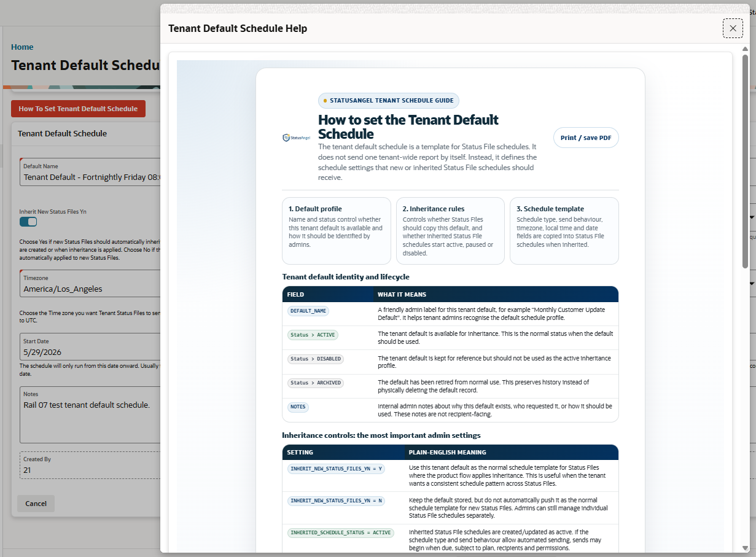Click the scrollbar down arrow in help dialog
Viewport: 756px width, 557px height.
[746, 548]
